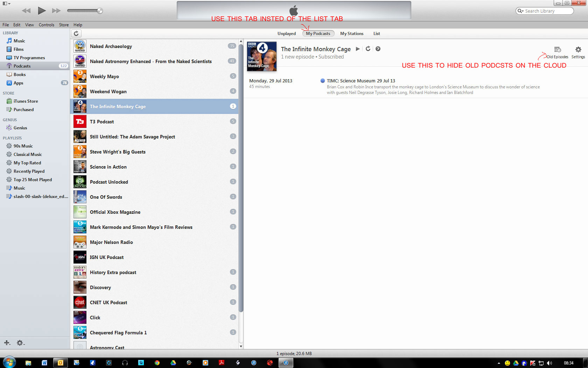This screenshot has height=368, width=588.
Task: Open podcast Settings gear icon
Action: [578, 50]
